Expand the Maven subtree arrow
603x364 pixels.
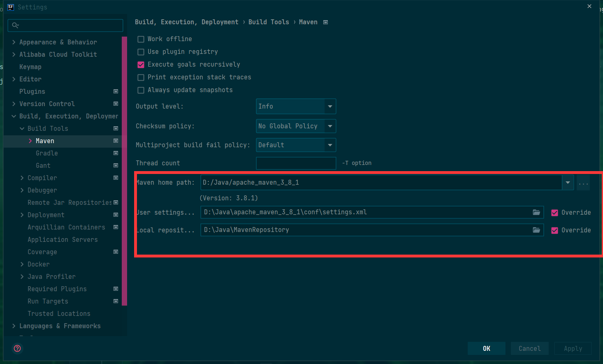pyautogui.click(x=30, y=141)
